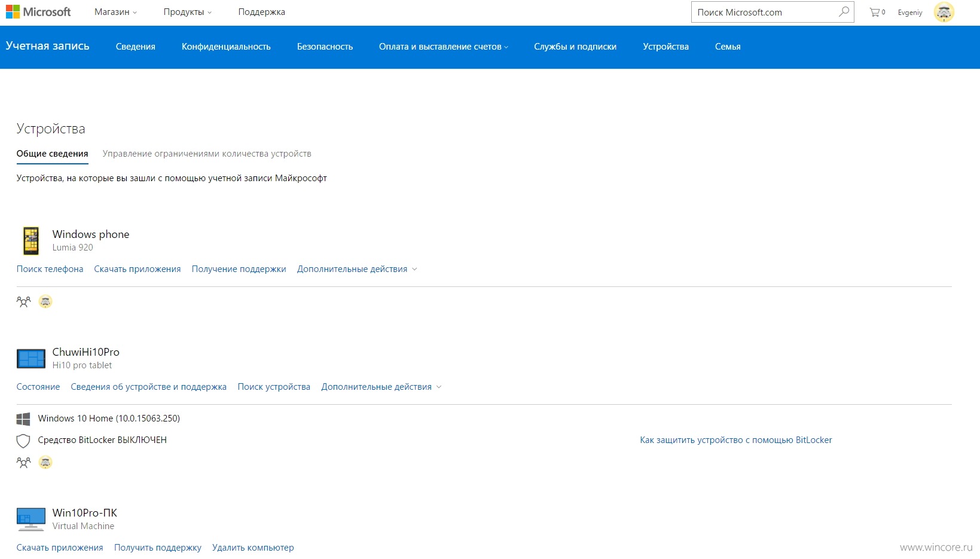Image resolution: width=980 pixels, height=559 pixels.
Task: Click Скачать приложения under Windows phone
Action: click(138, 269)
